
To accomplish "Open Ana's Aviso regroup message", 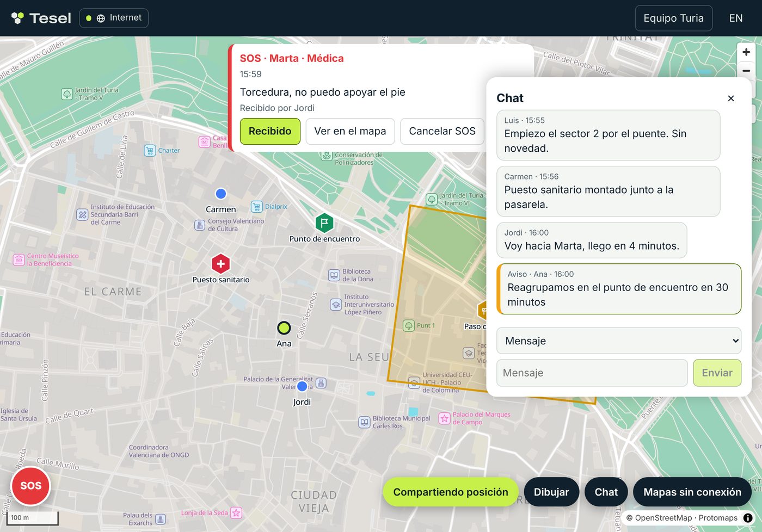I will coord(619,289).
